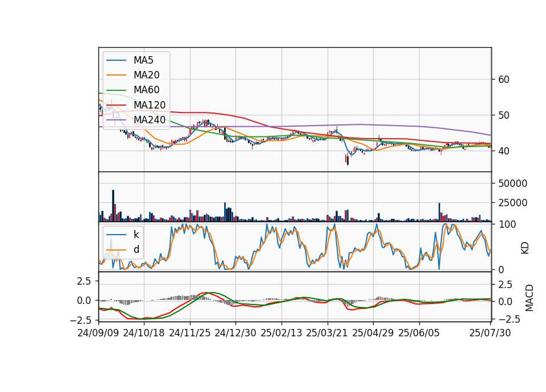Click the volume axis value 25000

tap(512, 203)
